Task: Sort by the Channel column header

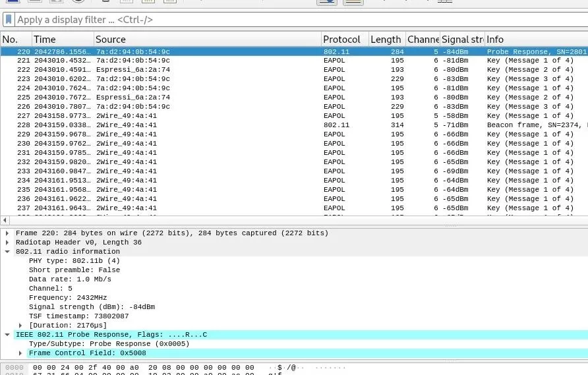Action: (x=423, y=40)
